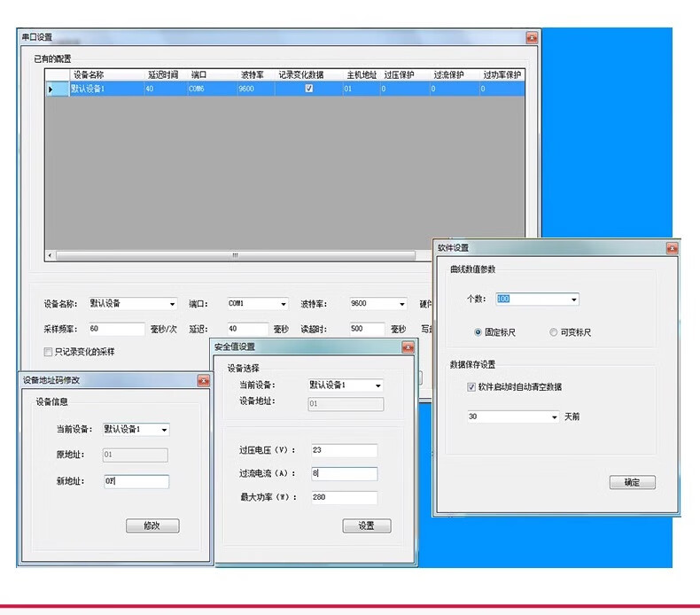
Task: Select the 固定标尺 radio button
Action: click(x=478, y=332)
